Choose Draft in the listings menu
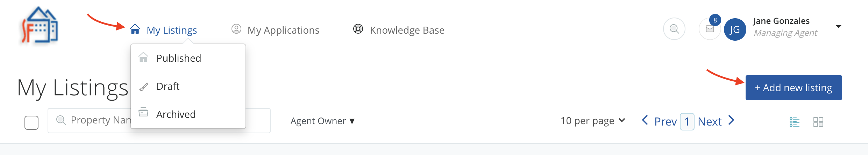 tap(168, 86)
